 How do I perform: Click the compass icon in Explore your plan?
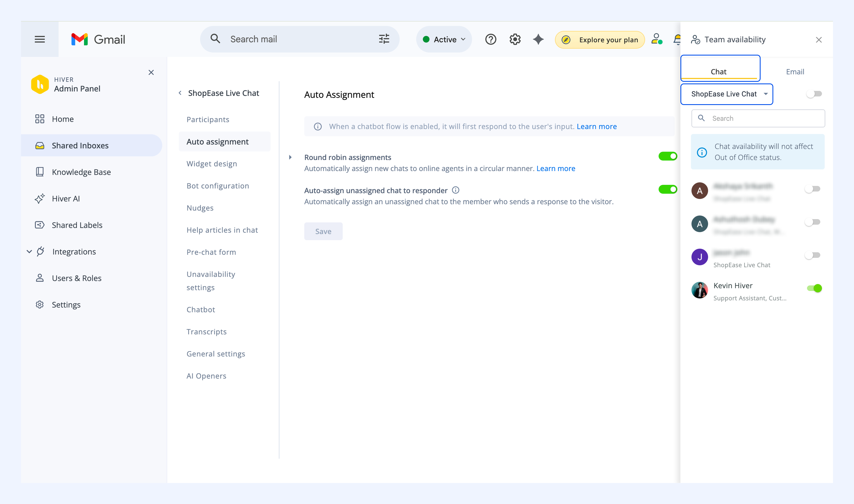coord(566,40)
